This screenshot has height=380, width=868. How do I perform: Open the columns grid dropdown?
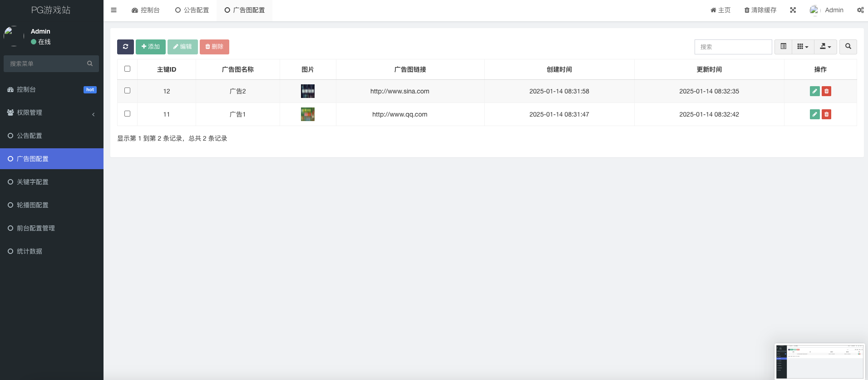pos(803,47)
